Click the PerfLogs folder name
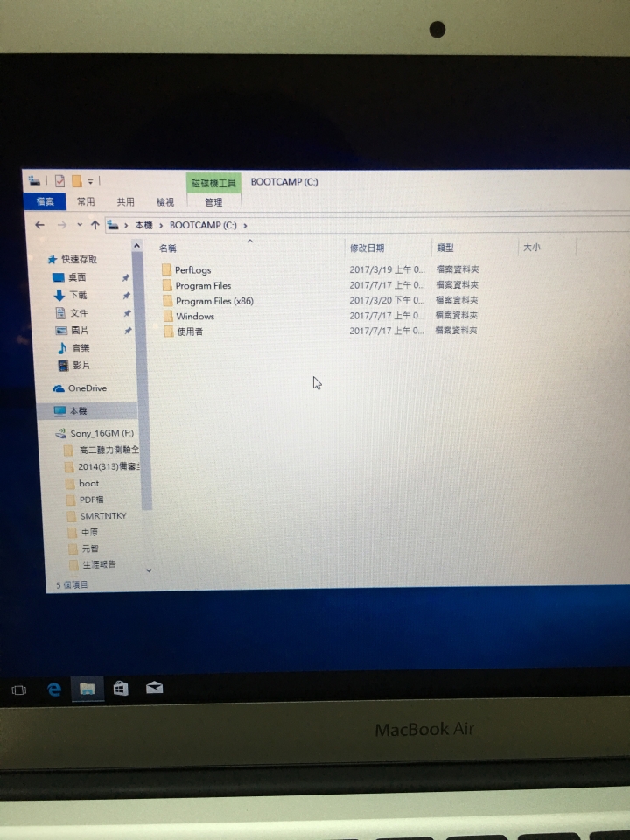630x840 pixels. (x=192, y=270)
